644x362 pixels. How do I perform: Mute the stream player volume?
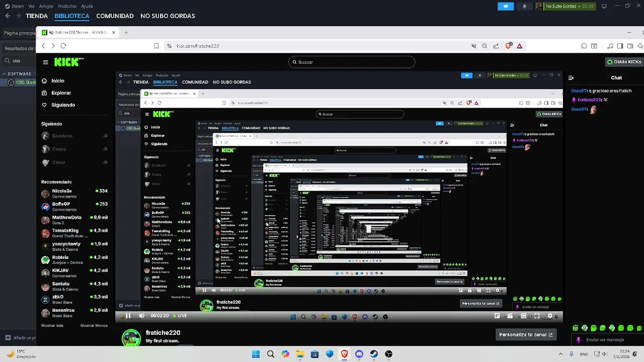pos(141,316)
